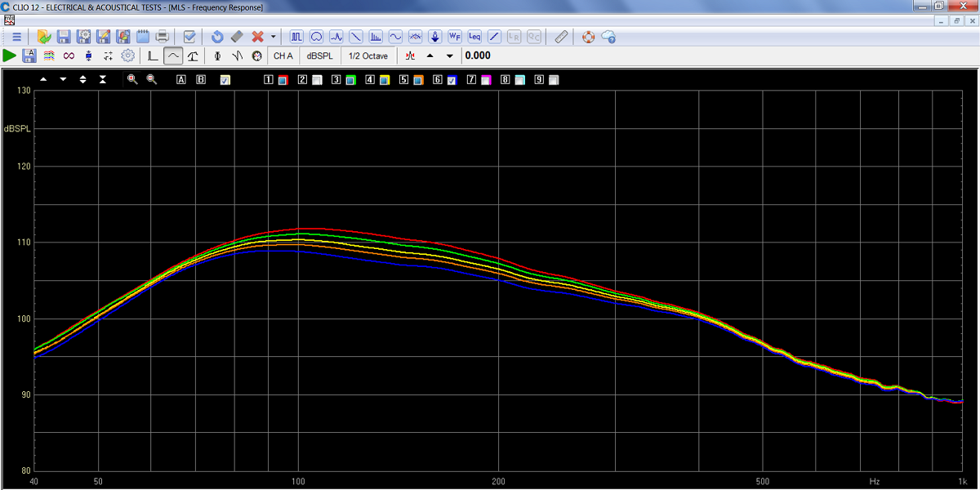Expand dropdown arrow next to red X
Viewport: 980px width, 490px height.
(x=273, y=37)
